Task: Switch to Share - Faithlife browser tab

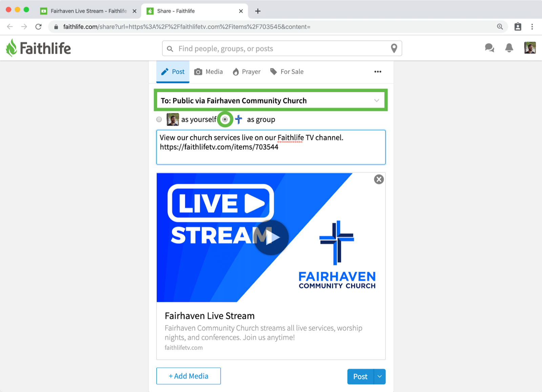Action: 195,11
